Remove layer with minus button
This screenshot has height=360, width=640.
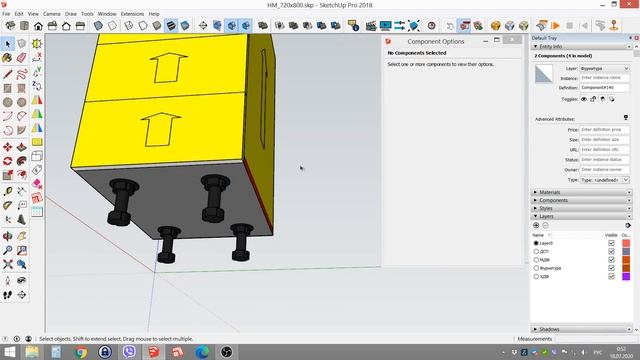[545, 225]
